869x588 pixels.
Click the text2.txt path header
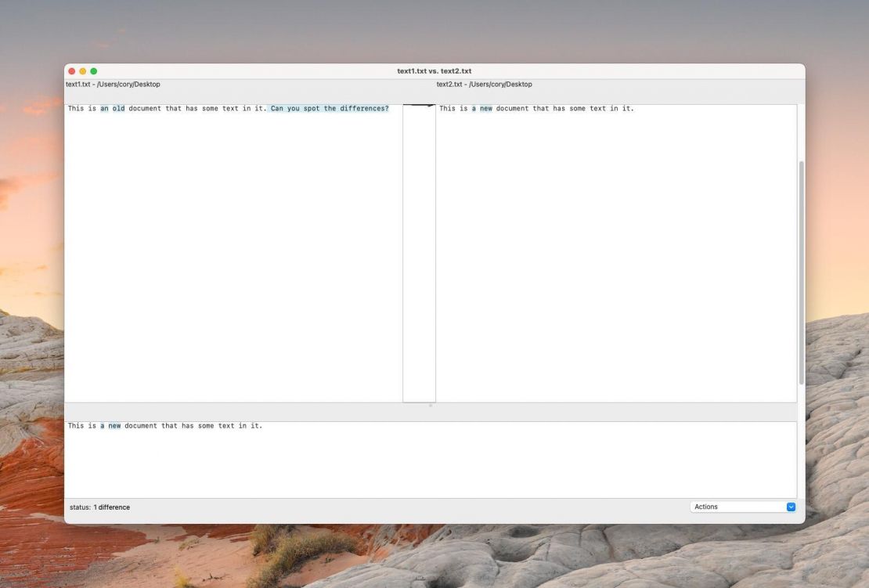coord(484,84)
